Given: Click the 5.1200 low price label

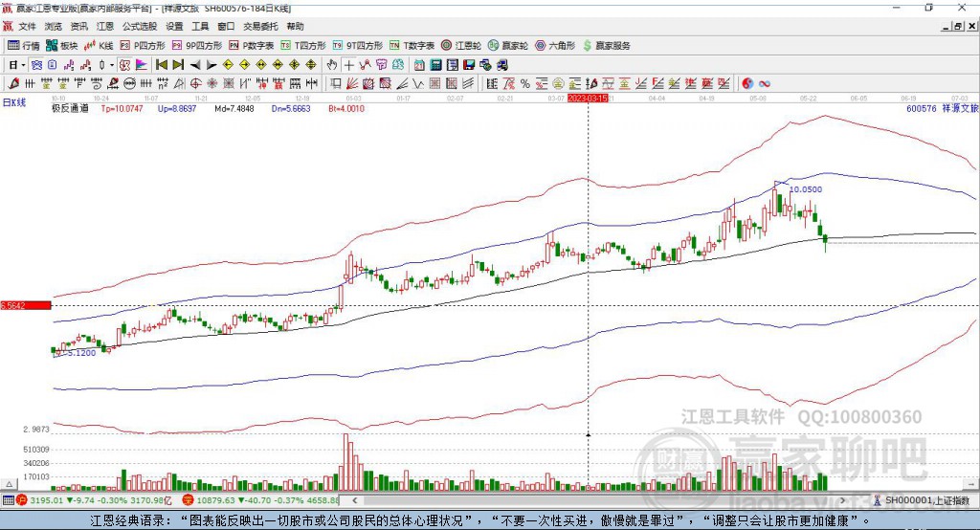Looking at the screenshot, I should pyautogui.click(x=81, y=352).
